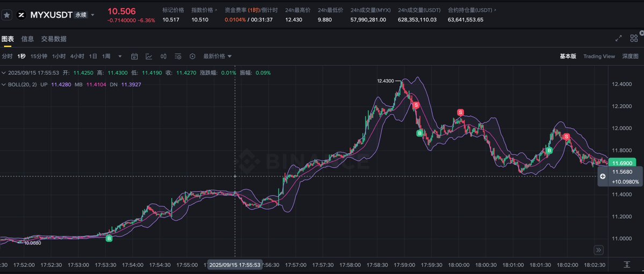This screenshot has height=274, width=644.
Task: Open the technical indicators line-chart icon
Action: (149, 56)
